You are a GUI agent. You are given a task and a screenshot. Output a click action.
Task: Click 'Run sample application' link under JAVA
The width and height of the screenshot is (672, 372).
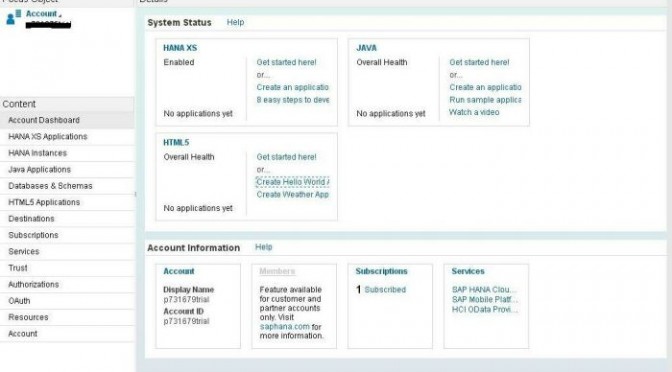pos(485,100)
